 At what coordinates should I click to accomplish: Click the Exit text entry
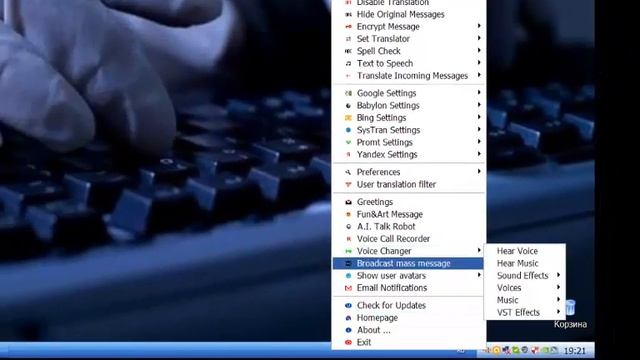364,342
